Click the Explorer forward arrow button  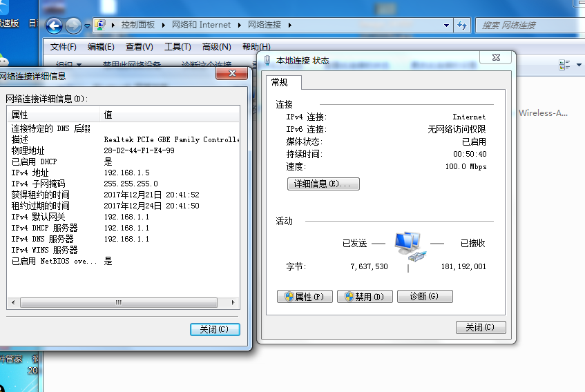coord(73,26)
